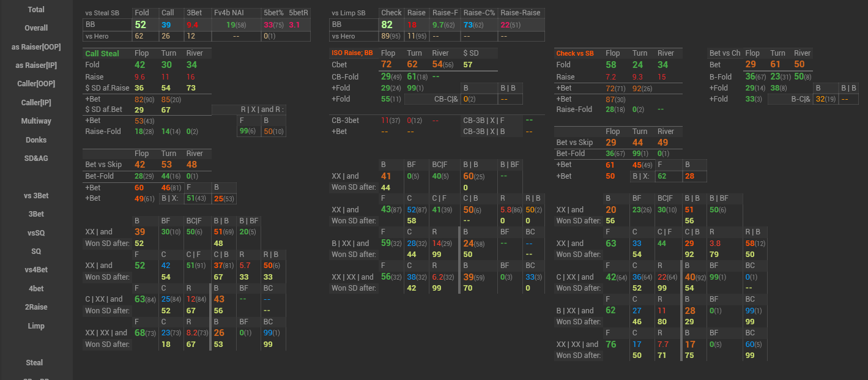
Task: Click the green Call Steal header
Action: (x=102, y=53)
